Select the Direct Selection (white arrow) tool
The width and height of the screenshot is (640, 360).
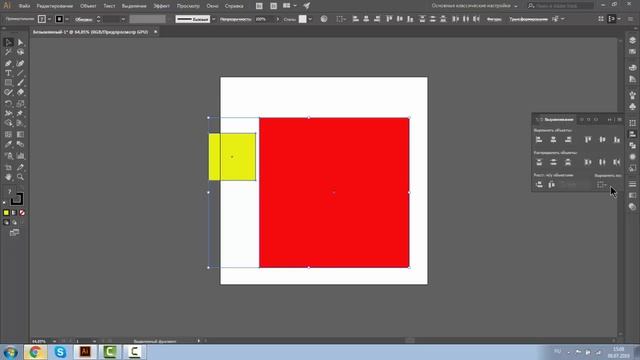coord(20,42)
